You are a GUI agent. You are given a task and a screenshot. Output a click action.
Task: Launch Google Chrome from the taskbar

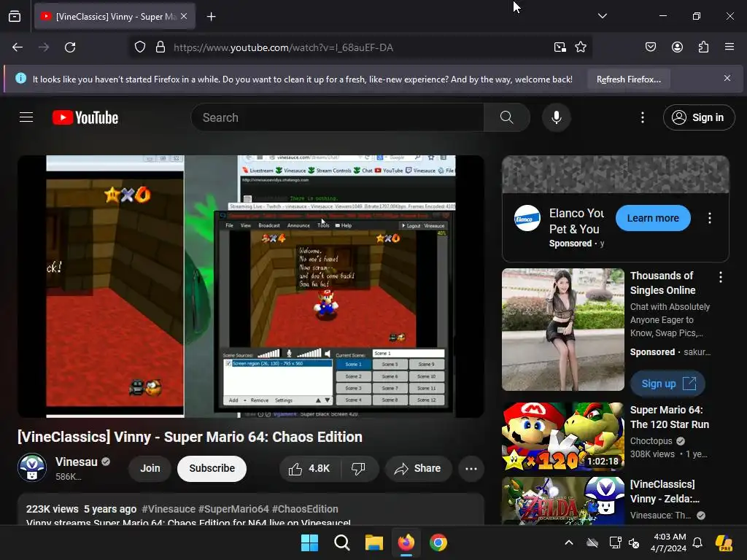pyautogui.click(x=438, y=542)
